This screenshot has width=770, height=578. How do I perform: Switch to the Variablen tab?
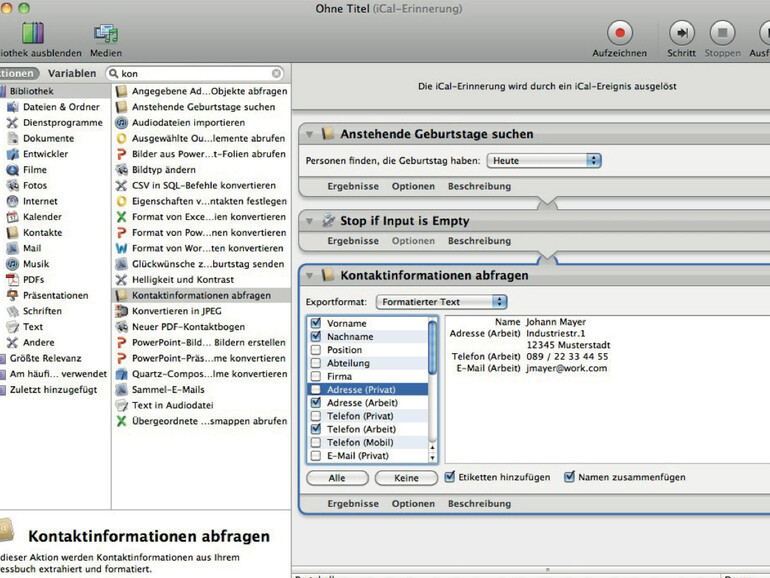pos(72,73)
